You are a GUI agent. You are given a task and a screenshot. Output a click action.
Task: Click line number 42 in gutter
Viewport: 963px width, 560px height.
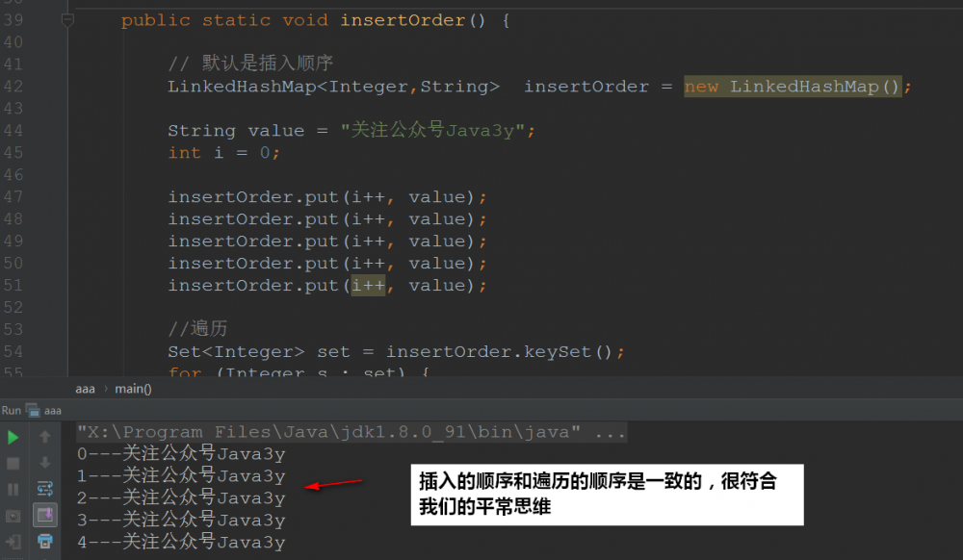point(15,86)
